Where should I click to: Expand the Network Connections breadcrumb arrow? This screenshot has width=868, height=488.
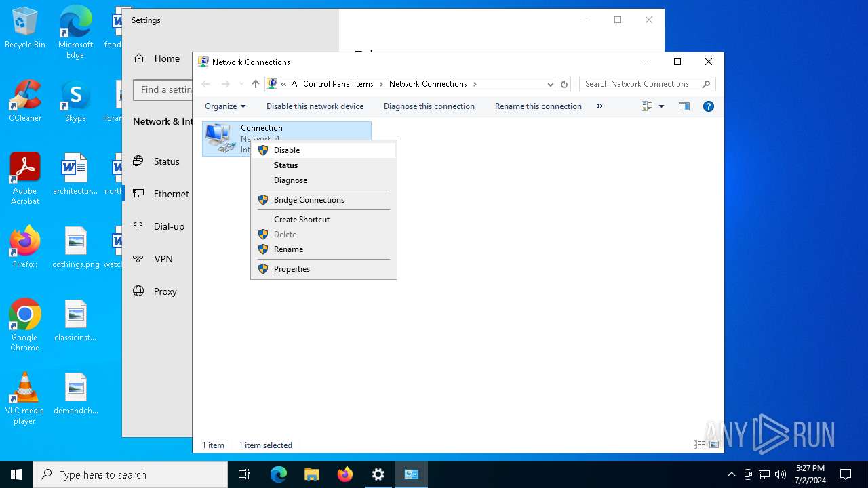point(475,84)
